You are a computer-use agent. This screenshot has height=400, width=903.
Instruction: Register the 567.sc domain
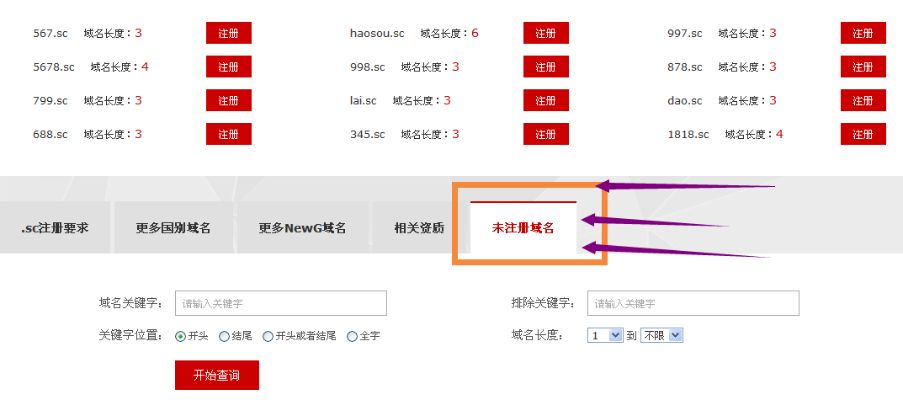pos(229,33)
